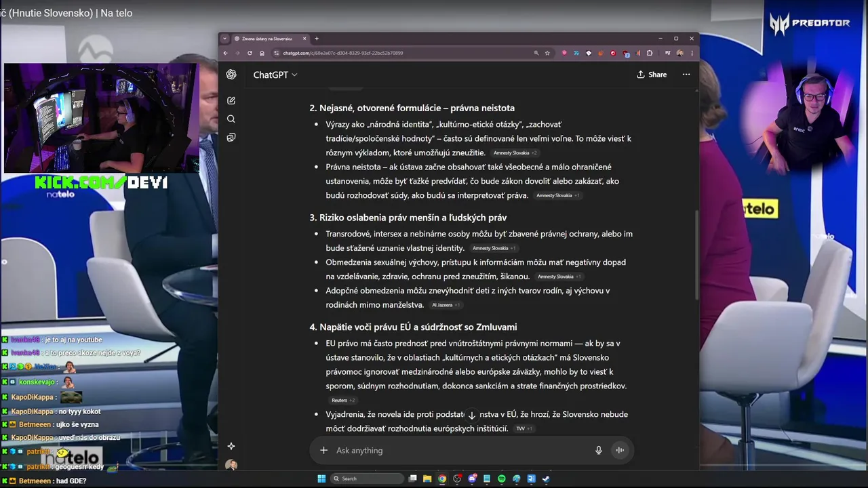The height and width of the screenshot is (488, 868).
Task: Open a new Chrome tab
Action: 317,39
